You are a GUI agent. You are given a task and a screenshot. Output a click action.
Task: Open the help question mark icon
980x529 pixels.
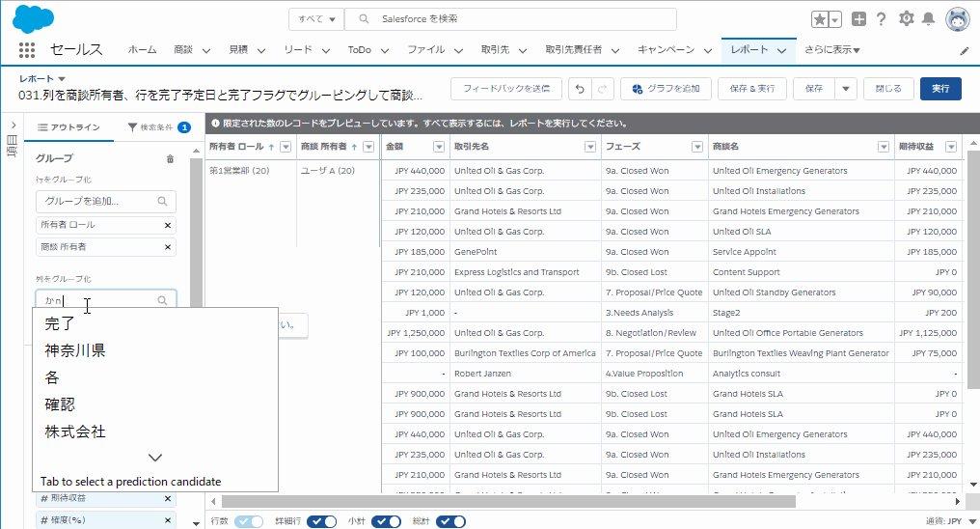882,18
